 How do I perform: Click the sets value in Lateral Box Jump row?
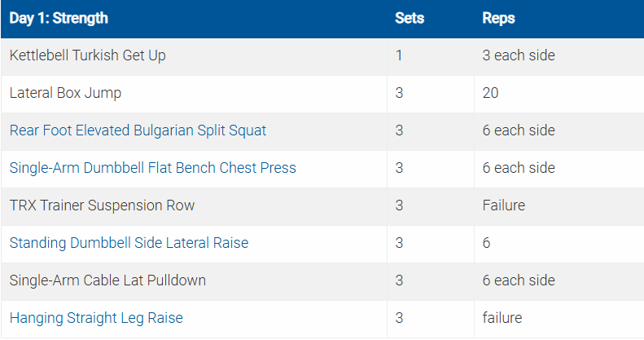(399, 93)
